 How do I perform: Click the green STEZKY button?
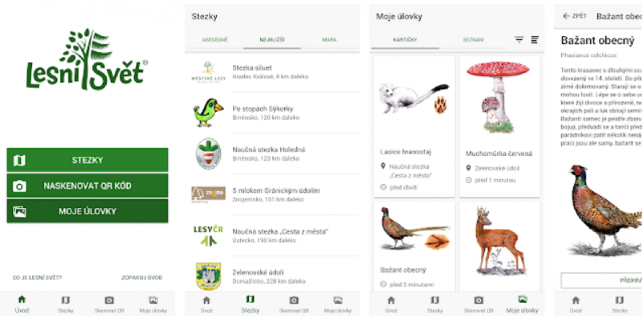pos(87,160)
